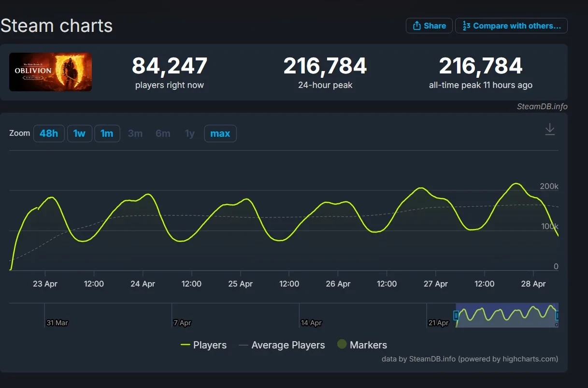Click the right navigator range handle
The width and height of the screenshot is (588, 388).
[558, 316]
